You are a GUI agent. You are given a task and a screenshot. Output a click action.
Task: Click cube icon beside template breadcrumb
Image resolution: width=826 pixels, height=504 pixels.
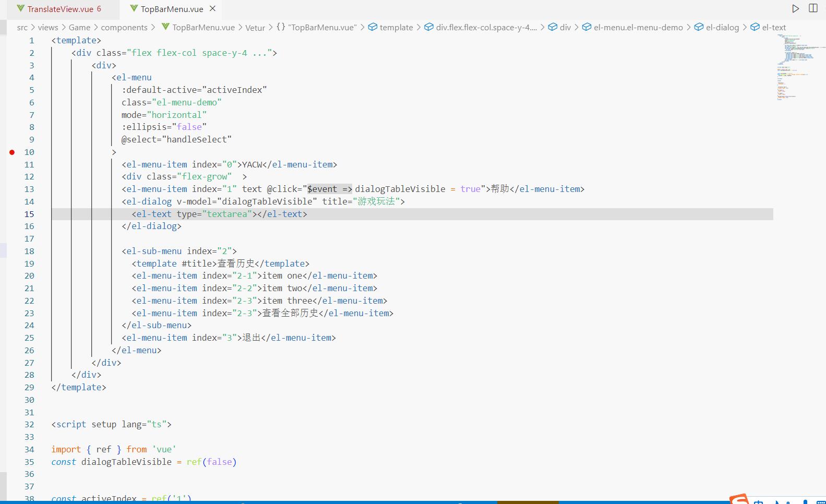[x=373, y=27]
